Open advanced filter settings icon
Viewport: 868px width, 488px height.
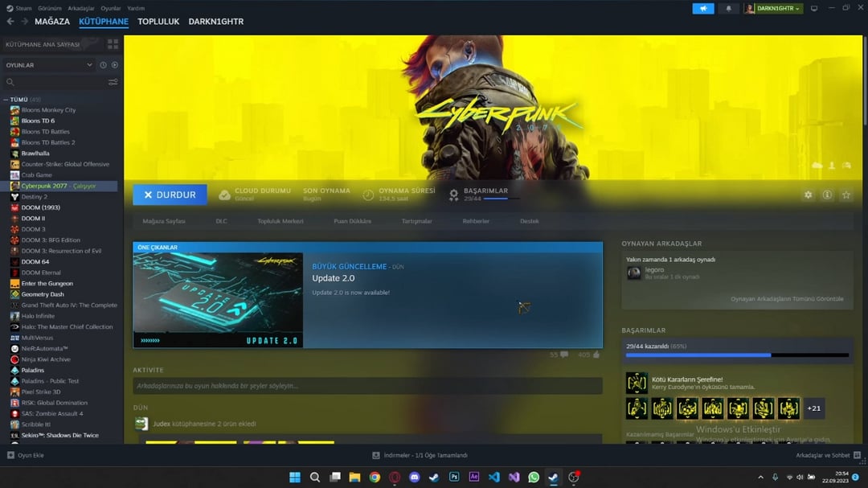coord(113,82)
